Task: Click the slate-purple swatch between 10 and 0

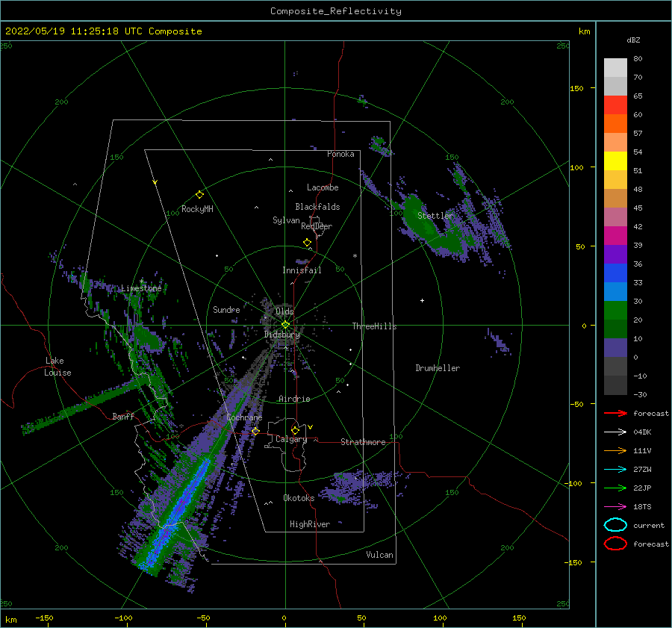Action: [615, 348]
